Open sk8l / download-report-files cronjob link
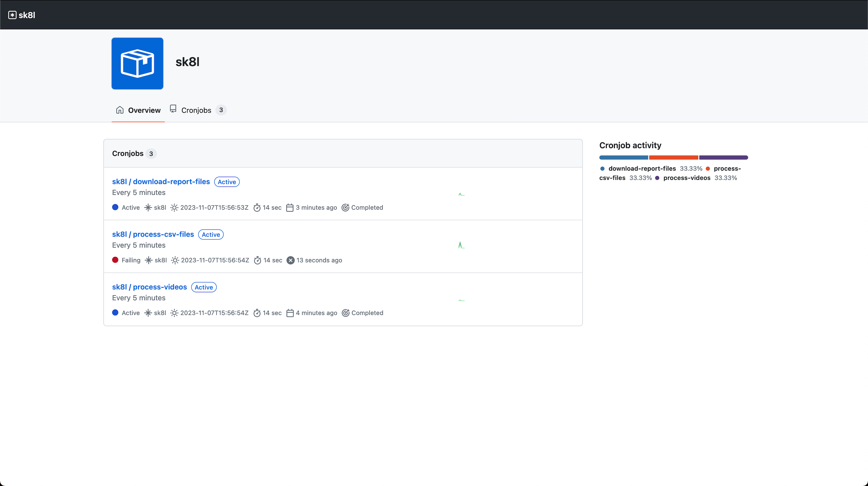This screenshot has height=486, width=868. tap(161, 182)
